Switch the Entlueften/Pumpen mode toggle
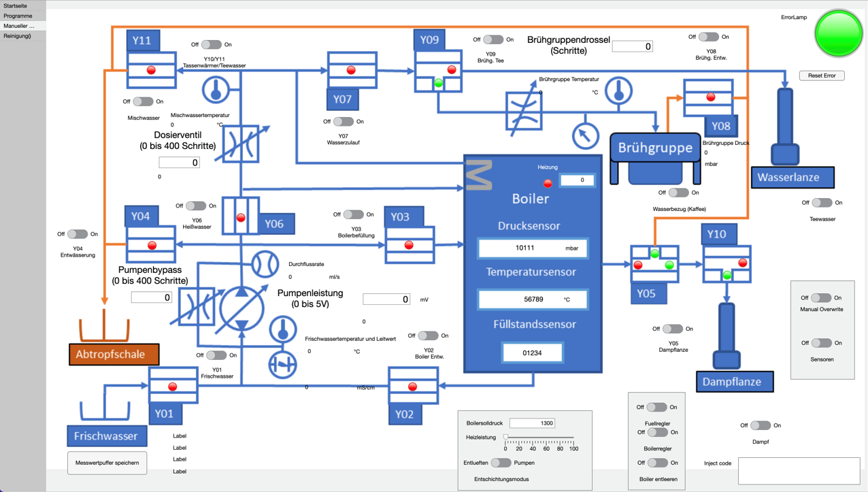The height and width of the screenshot is (492, 868). (501, 463)
